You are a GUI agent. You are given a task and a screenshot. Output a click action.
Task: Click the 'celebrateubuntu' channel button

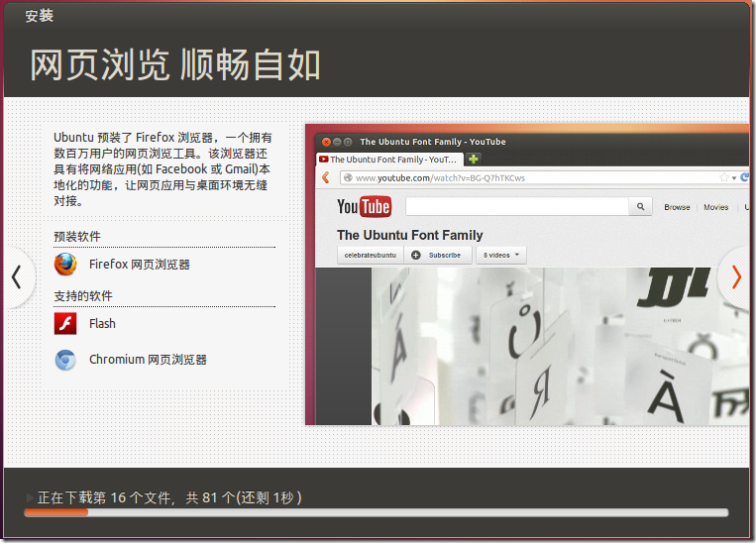(371, 255)
